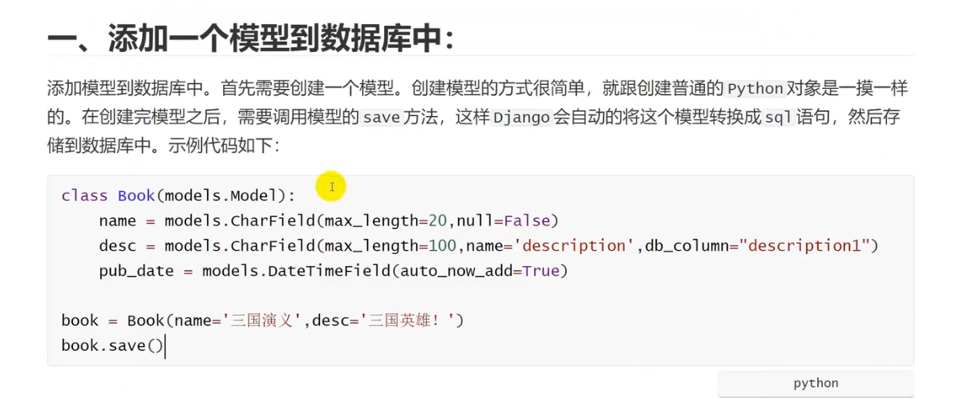Click the inline code word sql
This screenshot has width=980, height=399.
click(778, 118)
